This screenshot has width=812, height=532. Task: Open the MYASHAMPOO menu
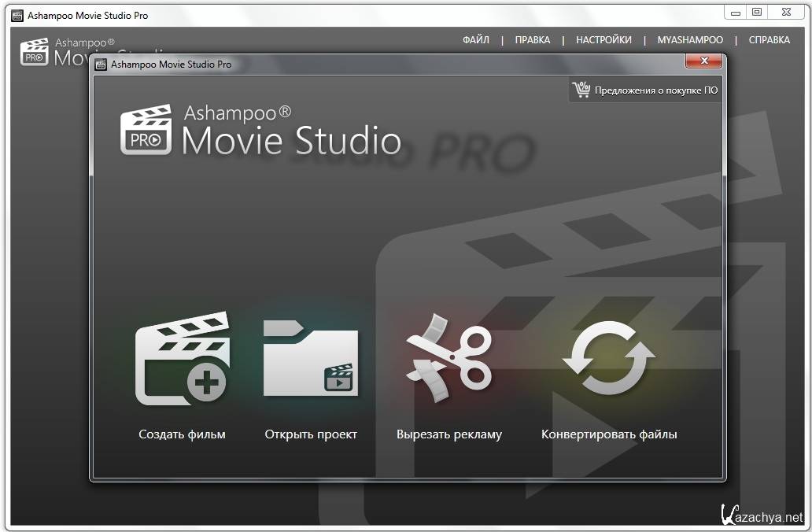coord(690,40)
